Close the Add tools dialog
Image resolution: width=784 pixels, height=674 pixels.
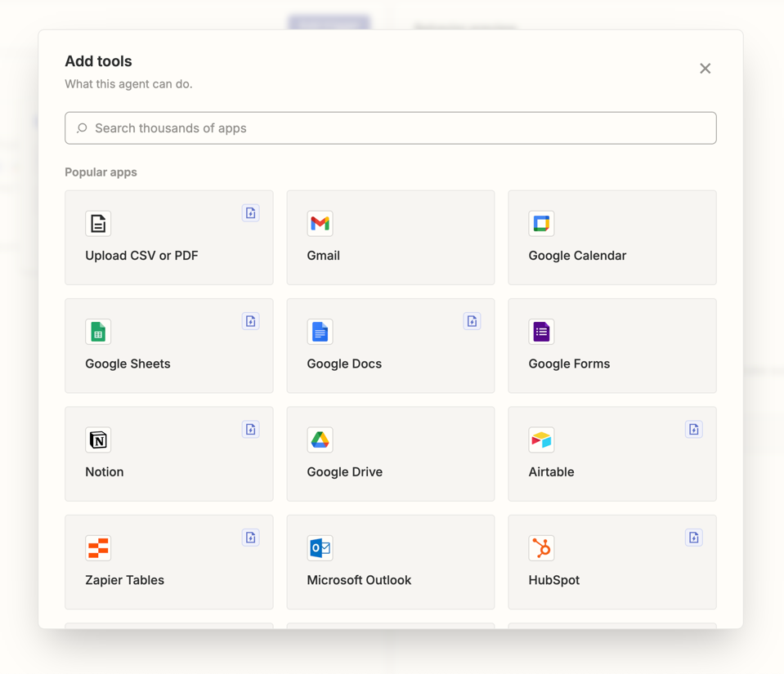(x=705, y=69)
